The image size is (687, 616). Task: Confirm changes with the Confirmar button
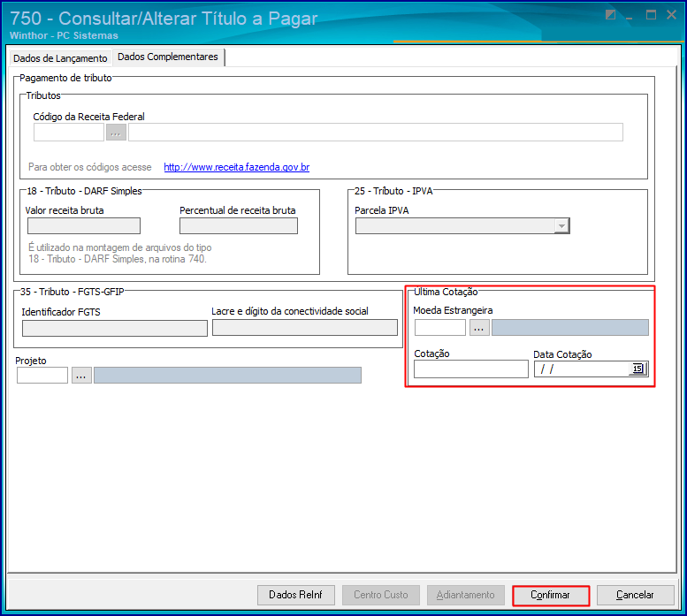551,596
